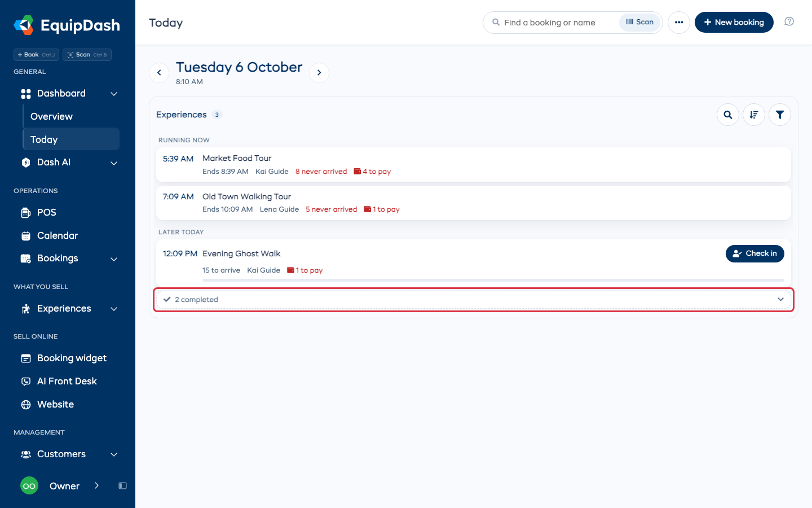Click the 15 to arrive label
The width and height of the screenshot is (812, 508).
click(x=221, y=270)
